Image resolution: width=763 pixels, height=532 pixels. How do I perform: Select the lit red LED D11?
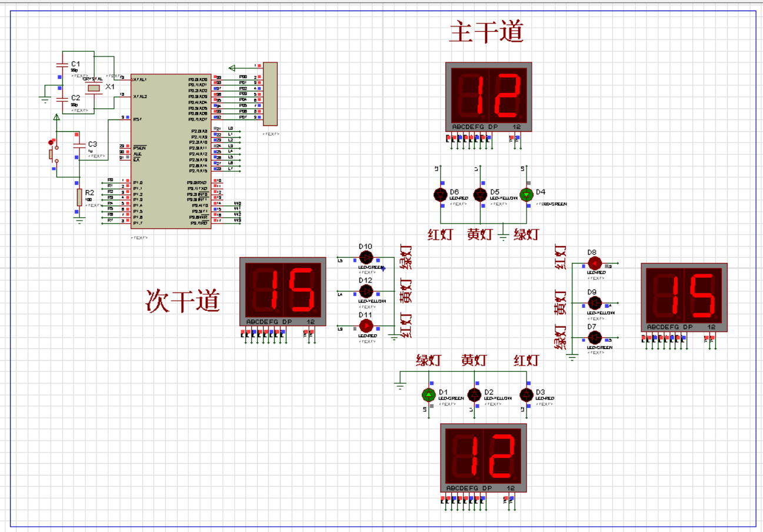pyautogui.click(x=366, y=325)
